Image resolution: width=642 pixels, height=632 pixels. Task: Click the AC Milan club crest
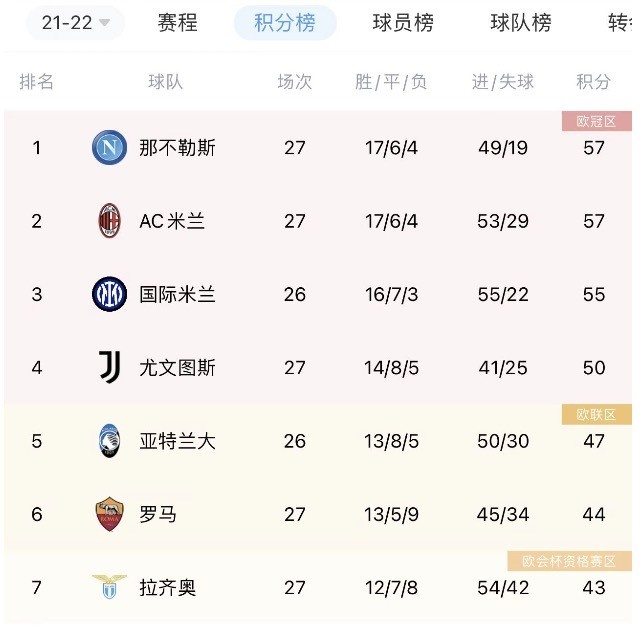[x=109, y=221]
